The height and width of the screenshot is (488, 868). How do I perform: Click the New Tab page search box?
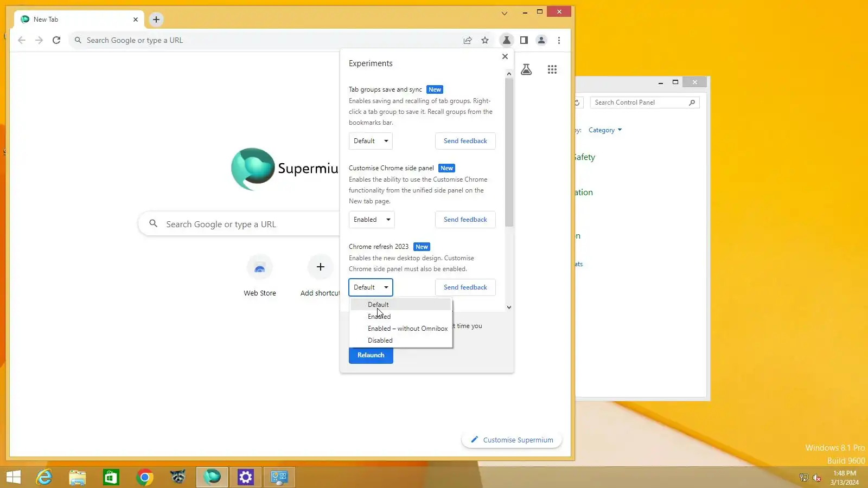pos(239,224)
